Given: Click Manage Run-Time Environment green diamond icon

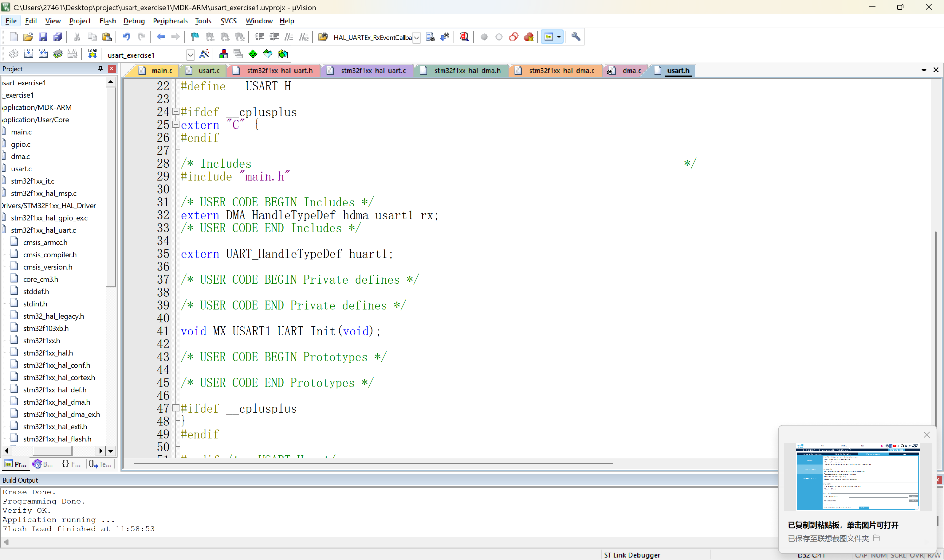Looking at the screenshot, I should 253,54.
